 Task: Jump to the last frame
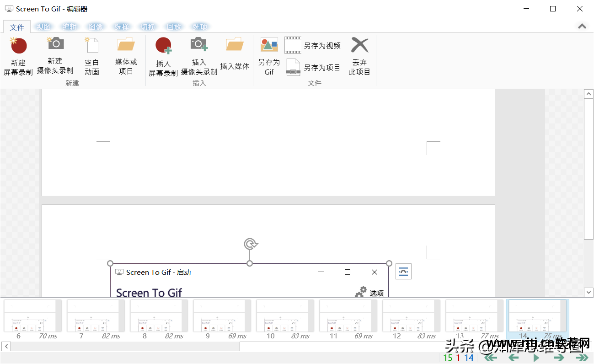click(582, 358)
